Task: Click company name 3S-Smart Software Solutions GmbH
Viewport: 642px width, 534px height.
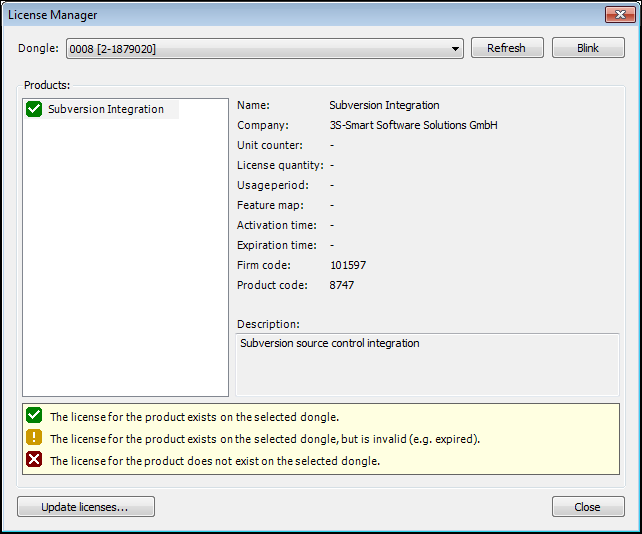Action: pyautogui.click(x=414, y=125)
